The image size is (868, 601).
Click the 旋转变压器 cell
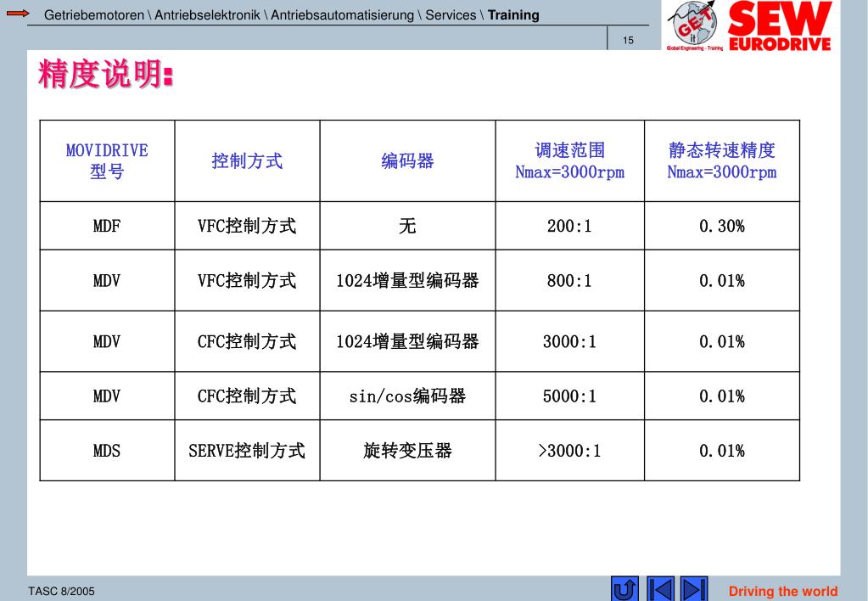(407, 451)
